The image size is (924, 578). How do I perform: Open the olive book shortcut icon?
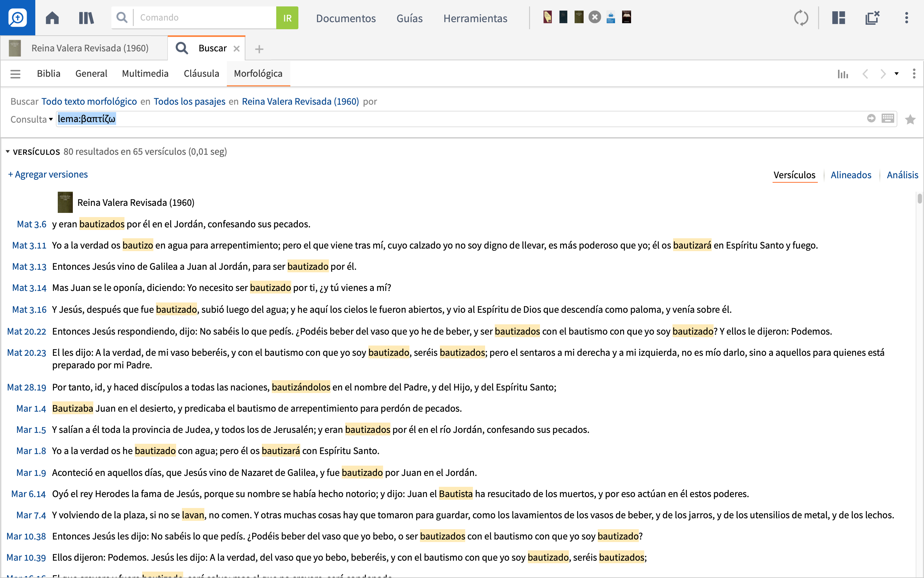[x=579, y=17]
